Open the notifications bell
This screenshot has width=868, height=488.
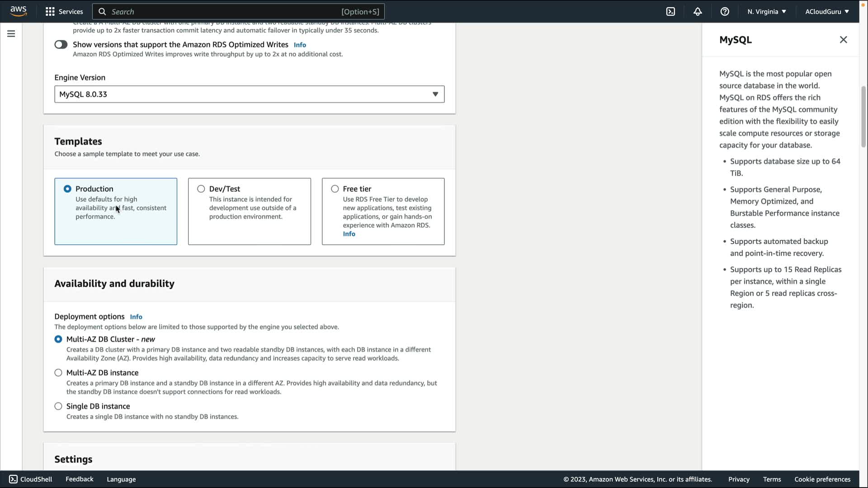pos(698,12)
